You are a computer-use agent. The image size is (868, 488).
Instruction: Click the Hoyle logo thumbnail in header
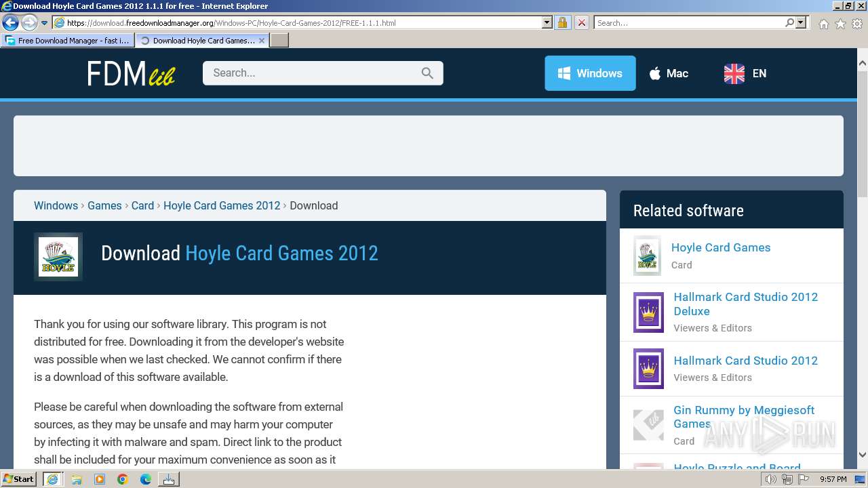point(58,256)
